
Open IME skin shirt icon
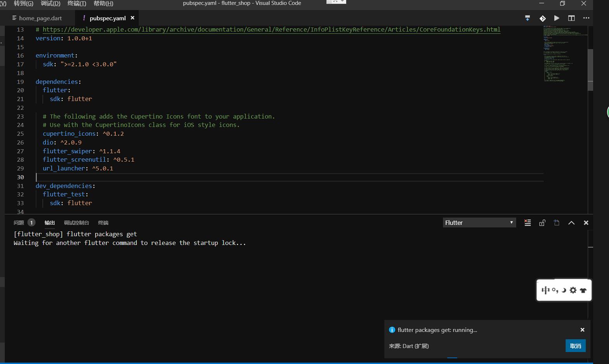coord(583,290)
